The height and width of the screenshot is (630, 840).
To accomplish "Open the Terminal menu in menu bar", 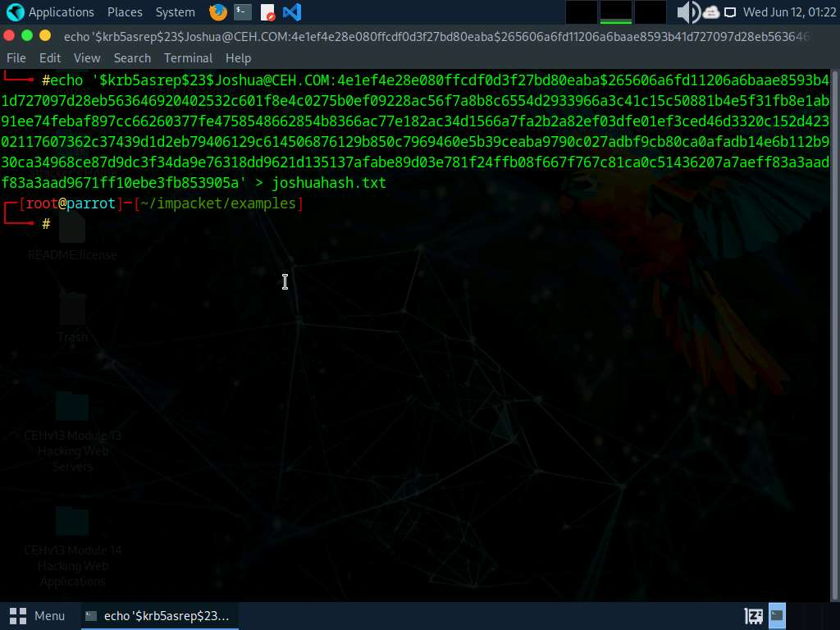I will (x=188, y=58).
